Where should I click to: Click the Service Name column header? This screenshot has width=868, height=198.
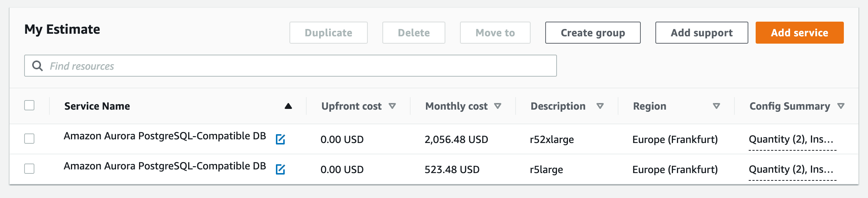coord(97,106)
